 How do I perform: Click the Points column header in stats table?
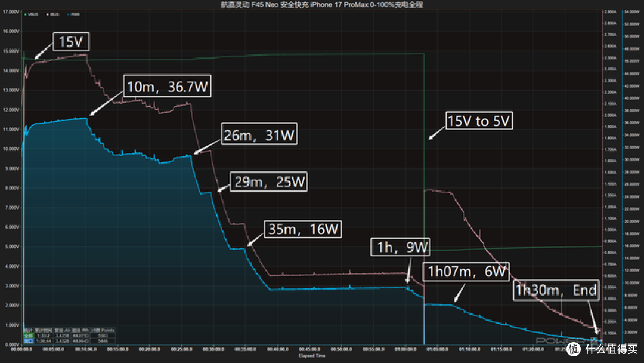(103, 330)
